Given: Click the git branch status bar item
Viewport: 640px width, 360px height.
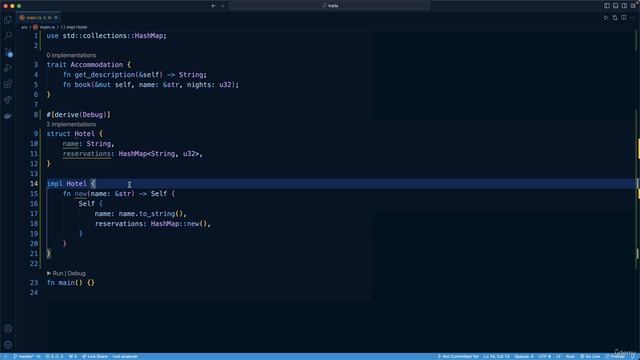Looking at the screenshot, I should [x=26, y=356].
